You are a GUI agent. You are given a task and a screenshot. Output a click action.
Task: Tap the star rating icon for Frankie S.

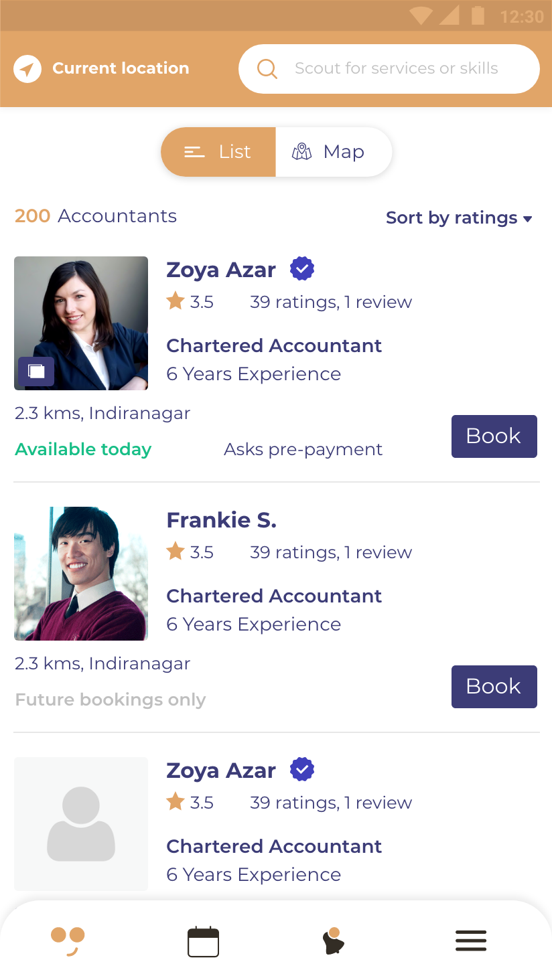tap(176, 552)
